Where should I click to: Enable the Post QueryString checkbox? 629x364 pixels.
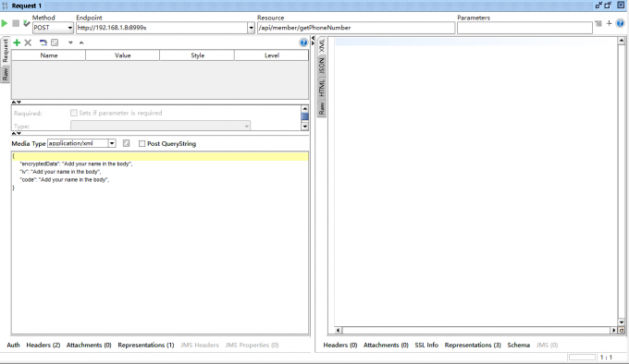[x=142, y=143]
